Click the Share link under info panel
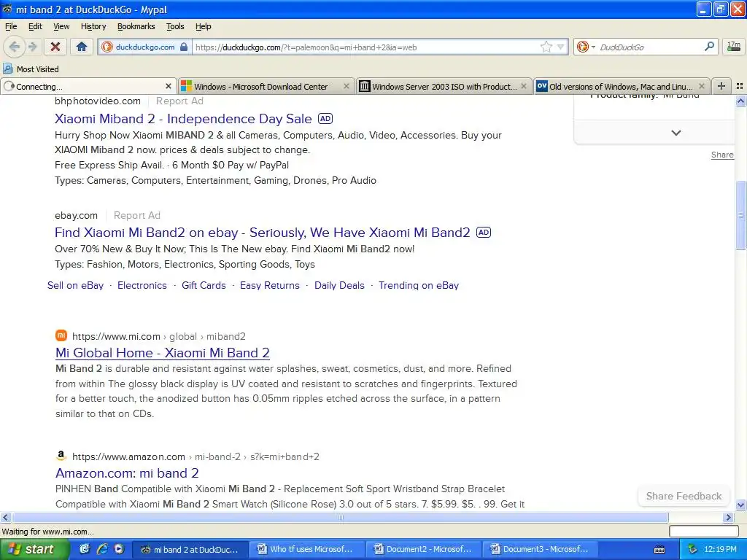 coord(722,155)
